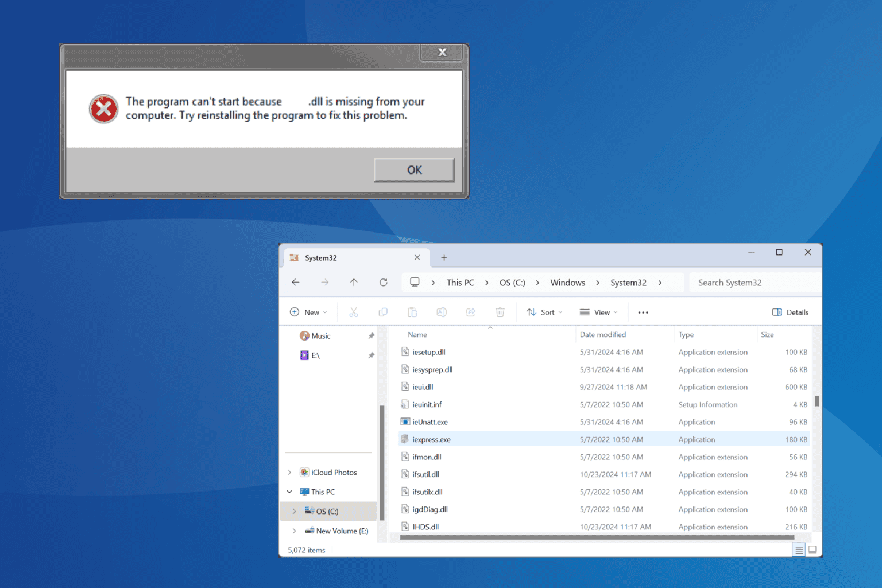Screen dimensions: 882x588
Task: Open the View dropdown menu
Action: click(x=598, y=312)
